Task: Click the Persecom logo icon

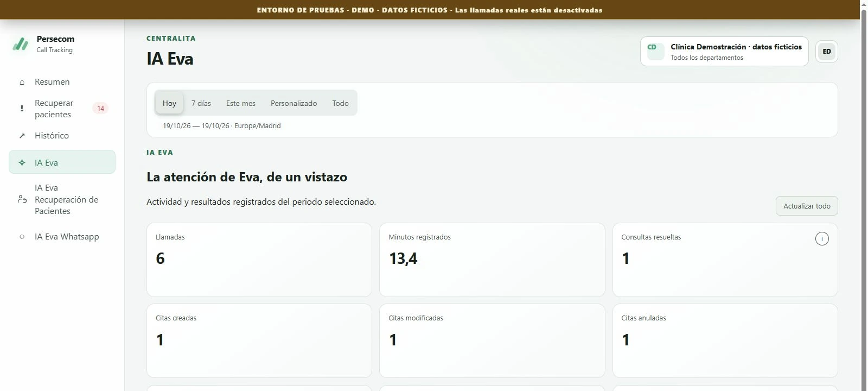Action: point(21,44)
